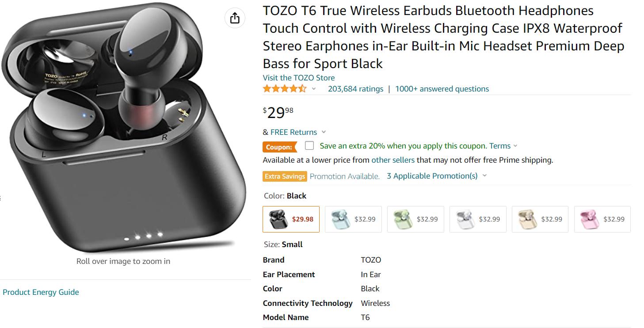View the 1000+ answered questions
This screenshot has width=644, height=328.
click(x=442, y=89)
